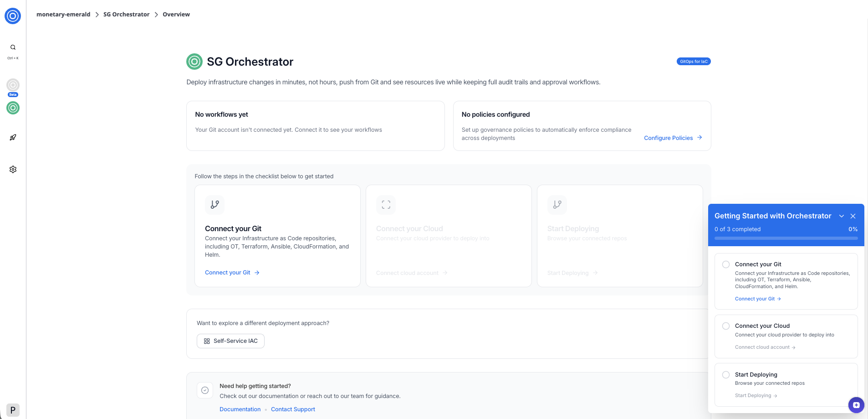Collapse the Getting Started panel with its chevron

pos(841,216)
